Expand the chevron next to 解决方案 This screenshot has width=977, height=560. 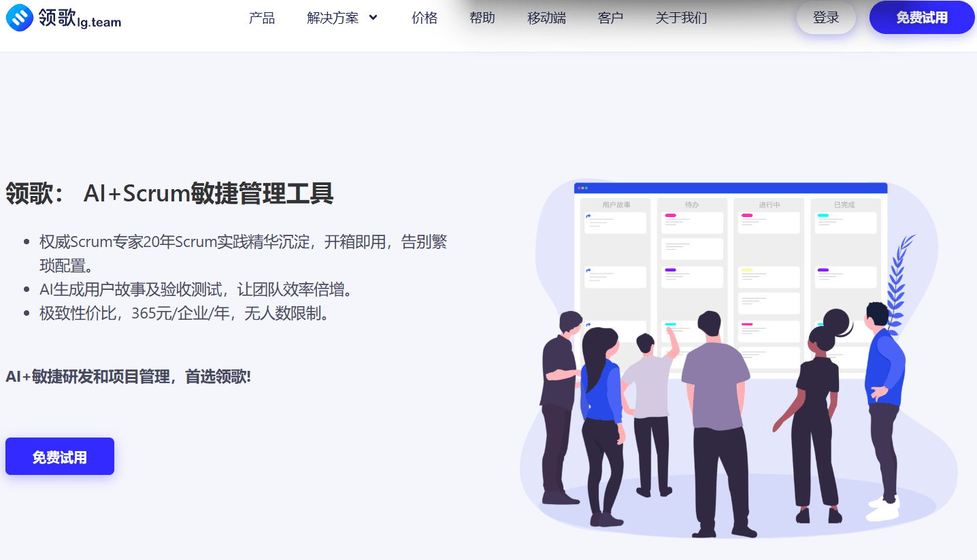tap(373, 18)
